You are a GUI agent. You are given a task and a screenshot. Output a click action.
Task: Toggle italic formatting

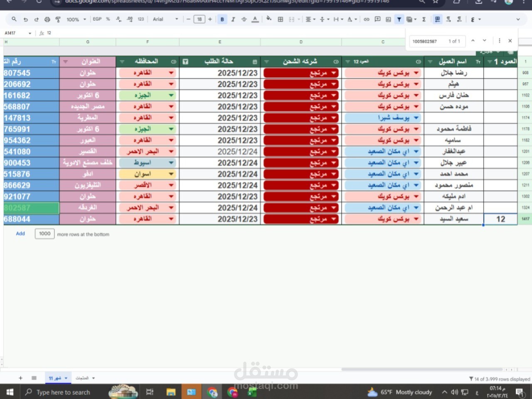(x=233, y=19)
